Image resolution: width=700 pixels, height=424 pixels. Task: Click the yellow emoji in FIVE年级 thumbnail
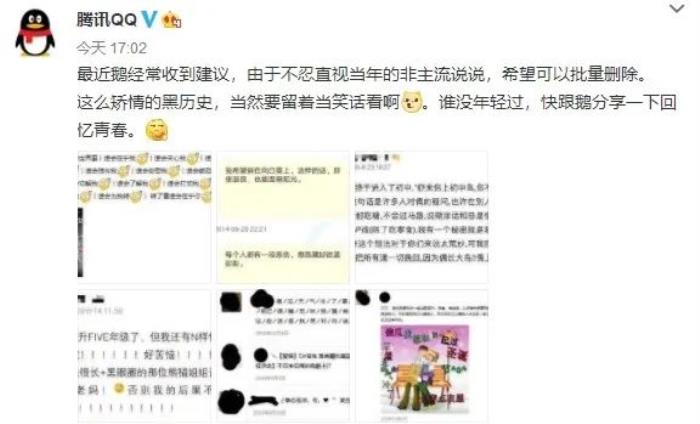coord(118,388)
